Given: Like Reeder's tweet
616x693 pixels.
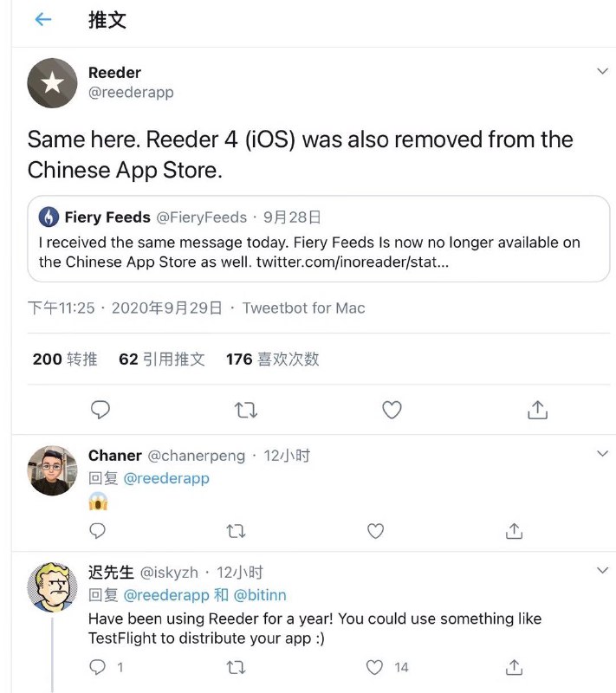Looking at the screenshot, I should click(392, 410).
